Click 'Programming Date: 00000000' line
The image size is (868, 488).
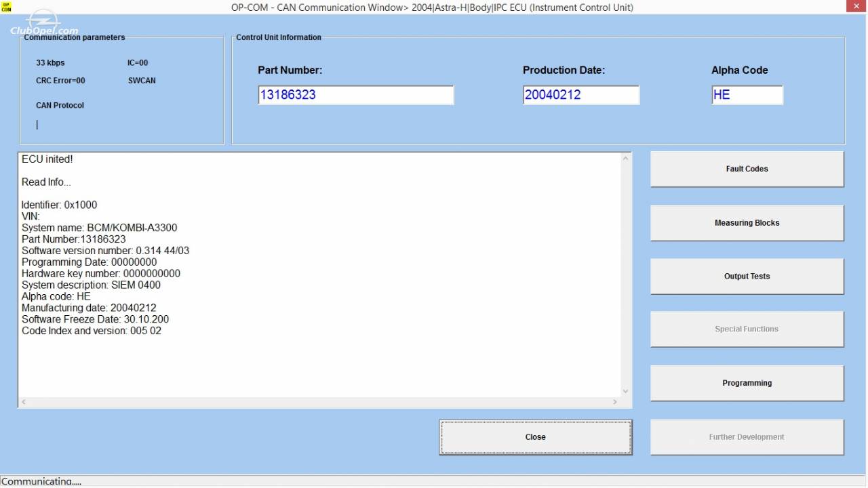pos(90,262)
